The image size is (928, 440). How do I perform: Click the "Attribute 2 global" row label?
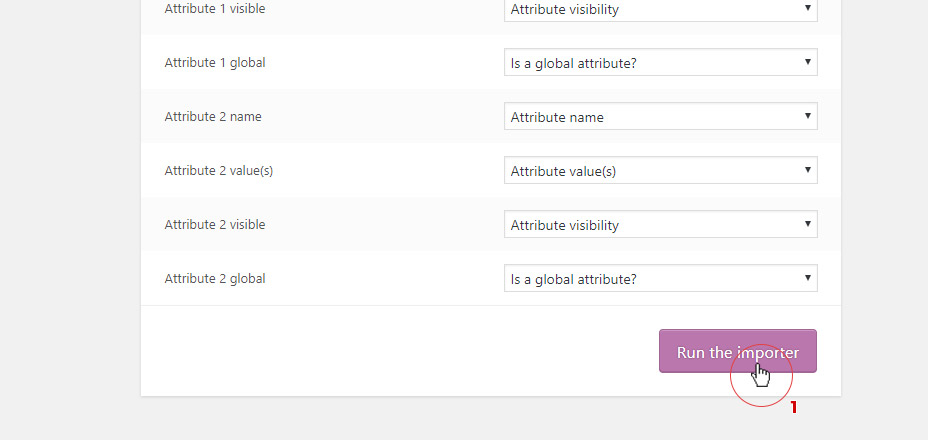215,278
